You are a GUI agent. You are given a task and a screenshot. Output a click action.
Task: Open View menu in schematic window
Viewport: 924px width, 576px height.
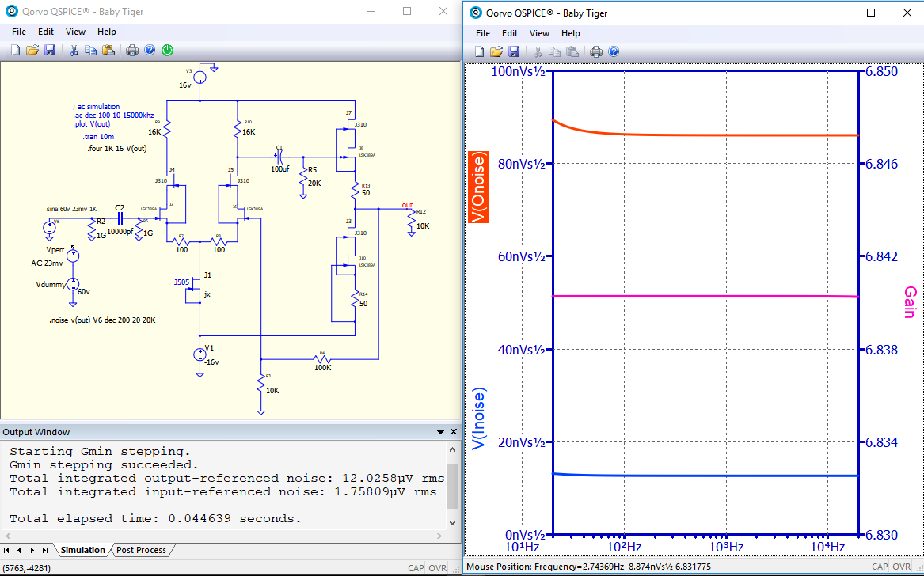pyautogui.click(x=75, y=32)
